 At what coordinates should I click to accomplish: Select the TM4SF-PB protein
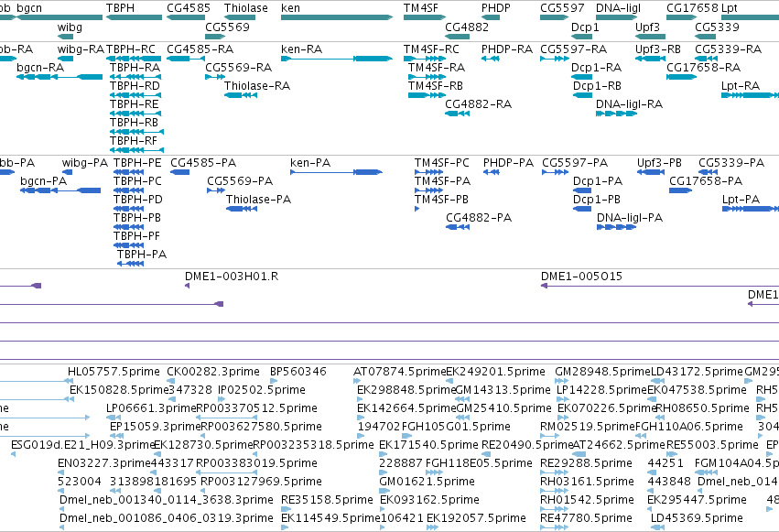[x=417, y=209]
